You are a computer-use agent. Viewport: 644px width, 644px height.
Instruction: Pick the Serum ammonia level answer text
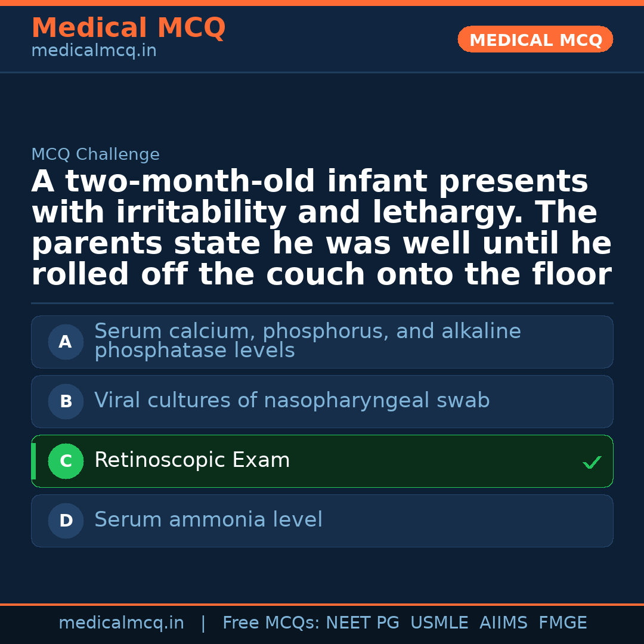tap(208, 520)
